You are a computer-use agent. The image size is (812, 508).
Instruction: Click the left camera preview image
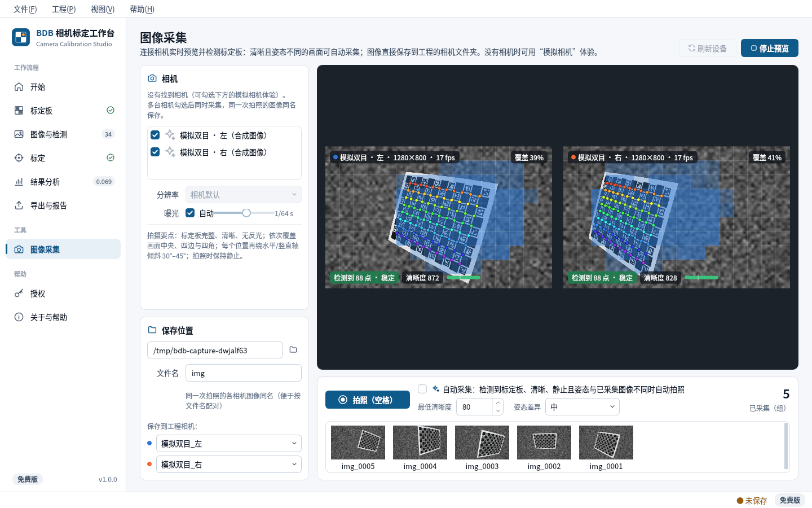coord(439,217)
